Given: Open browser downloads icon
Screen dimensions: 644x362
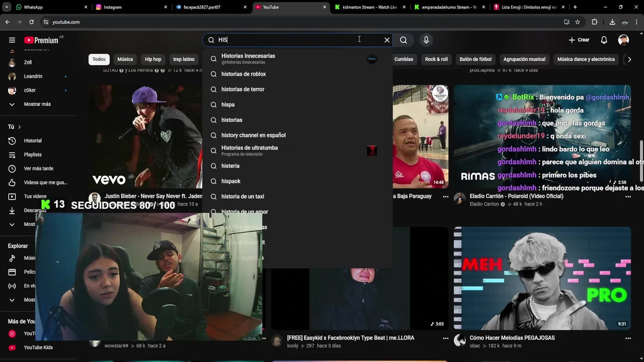Looking at the screenshot, I should point(612,22).
